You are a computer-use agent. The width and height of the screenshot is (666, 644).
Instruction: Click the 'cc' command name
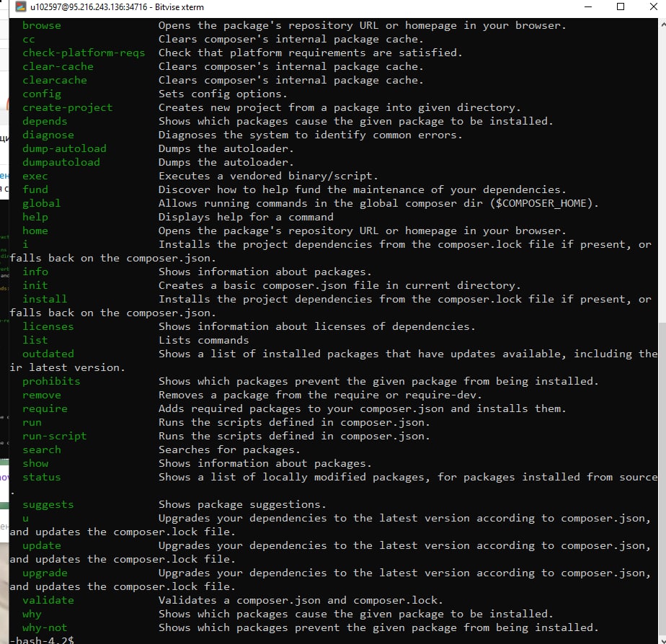pyautogui.click(x=29, y=40)
